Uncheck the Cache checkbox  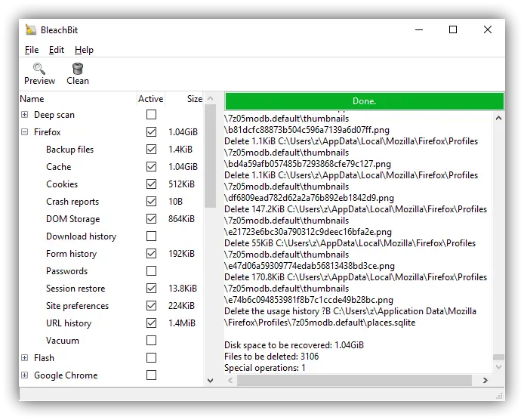click(151, 166)
